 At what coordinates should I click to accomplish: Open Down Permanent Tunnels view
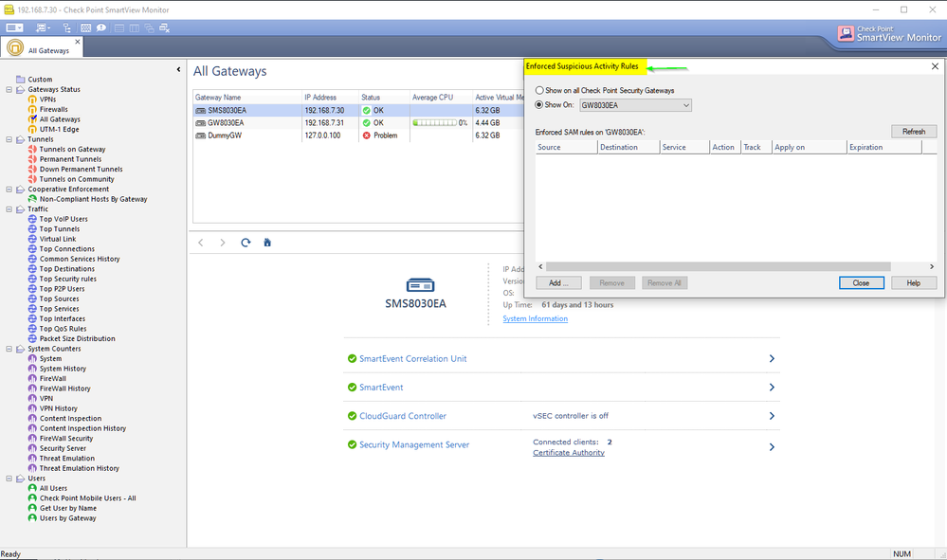[81, 169]
